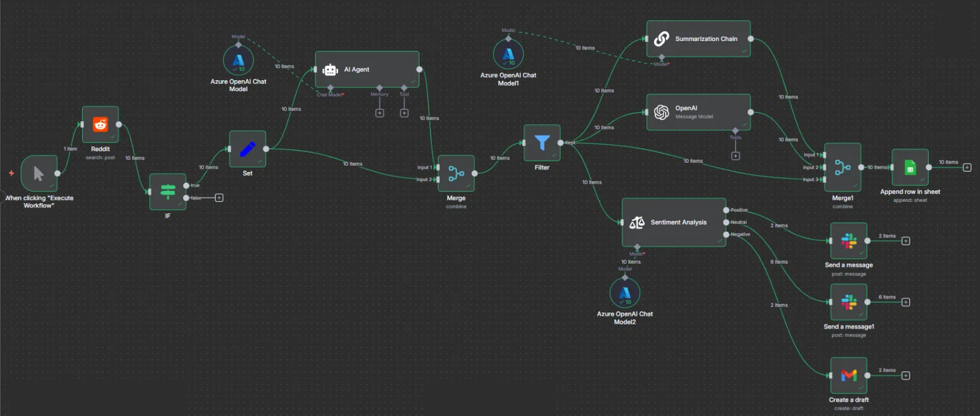Open the Gmail Create a draft node
This screenshot has width=980, height=416.
point(849,375)
